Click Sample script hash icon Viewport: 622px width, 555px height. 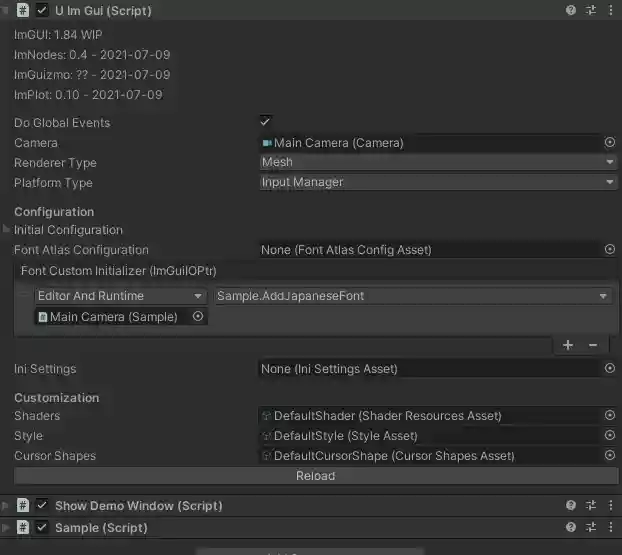pos(23,527)
